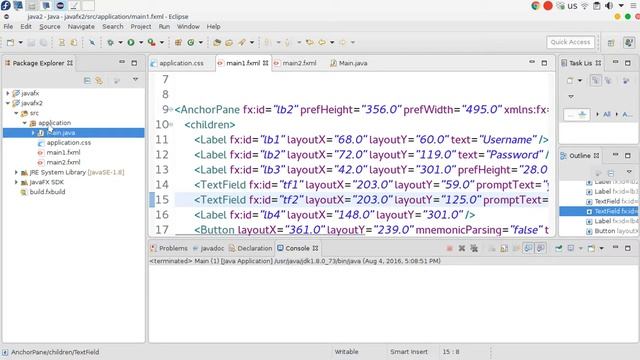Click Remove All Terminated Launches icon
640x360 pixels.
point(474,248)
